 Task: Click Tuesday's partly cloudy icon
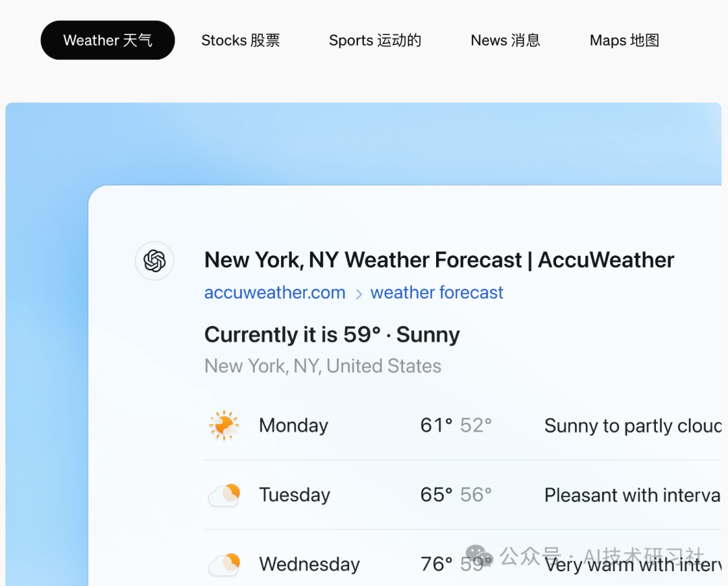pos(224,494)
